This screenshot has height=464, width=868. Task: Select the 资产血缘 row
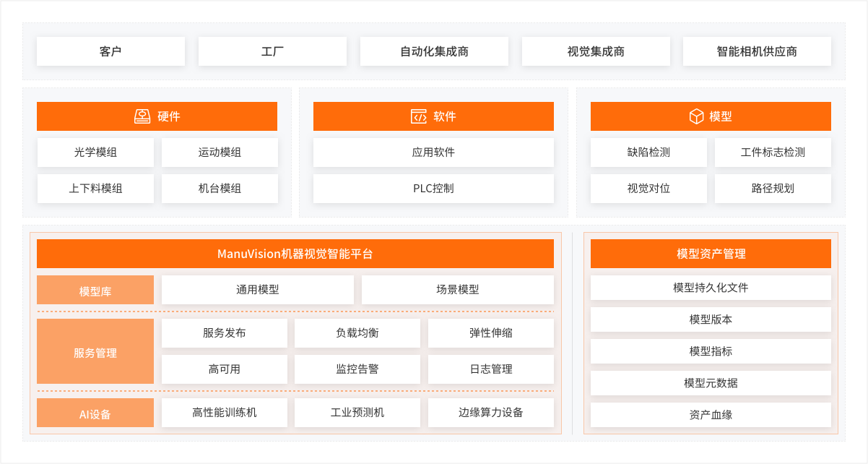(711, 415)
